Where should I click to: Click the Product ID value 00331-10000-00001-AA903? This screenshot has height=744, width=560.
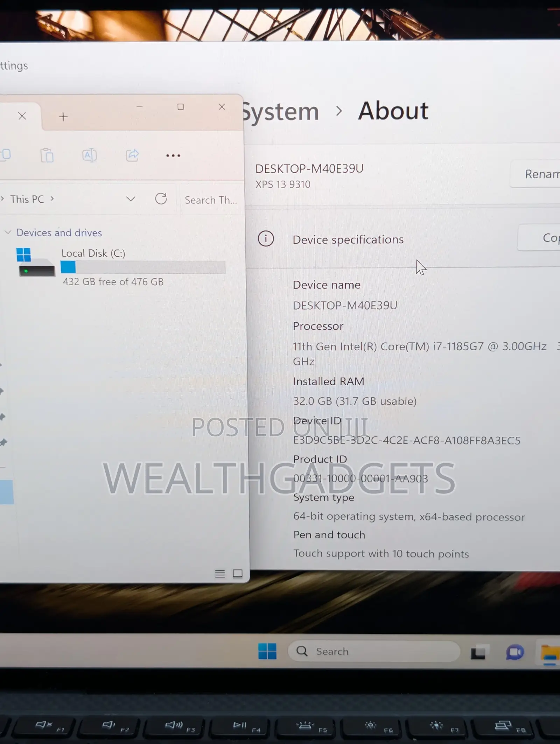pos(360,478)
